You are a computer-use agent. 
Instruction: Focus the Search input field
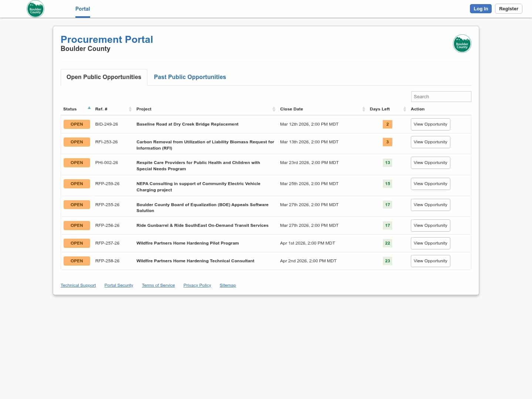(x=441, y=97)
